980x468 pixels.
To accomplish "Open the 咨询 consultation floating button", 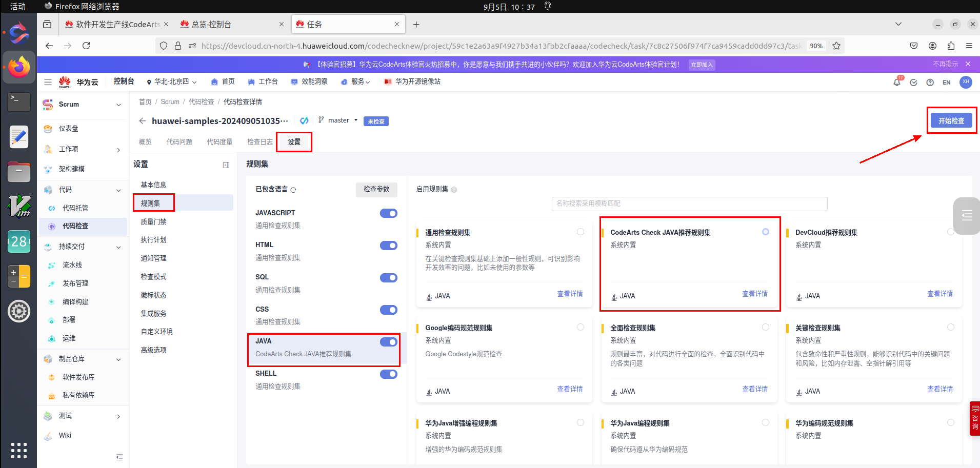I will pos(975,418).
